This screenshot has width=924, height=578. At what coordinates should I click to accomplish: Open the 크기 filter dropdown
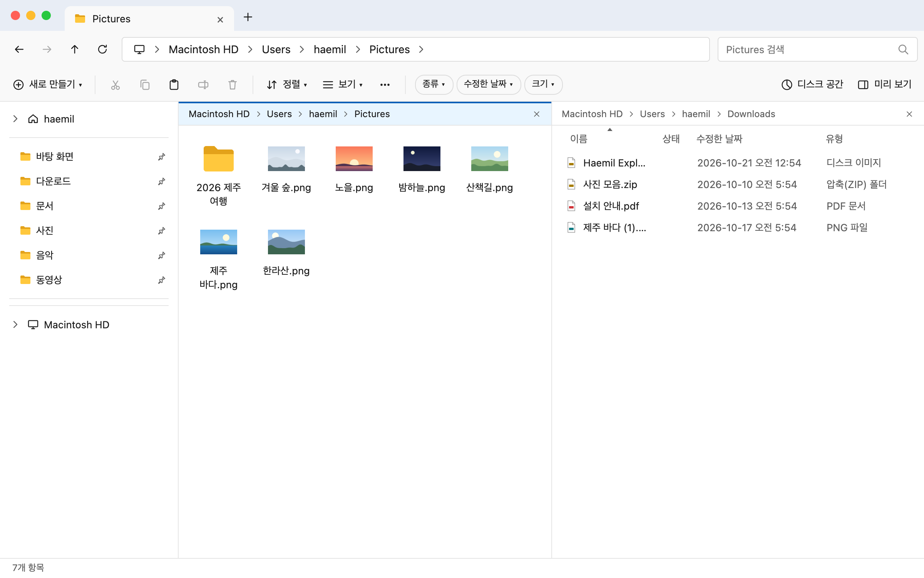coord(543,84)
